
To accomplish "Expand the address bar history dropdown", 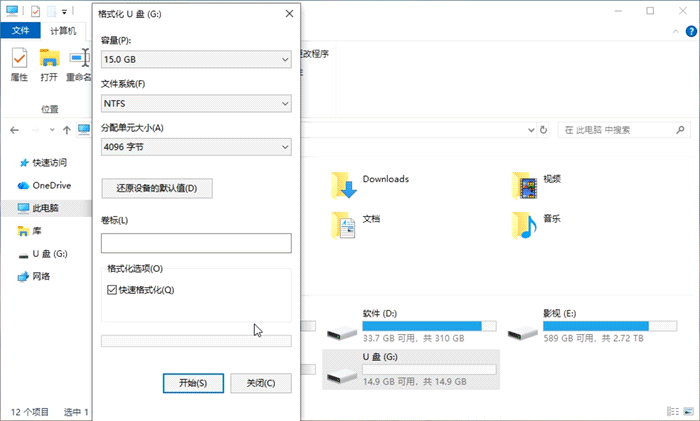I will click(x=531, y=130).
